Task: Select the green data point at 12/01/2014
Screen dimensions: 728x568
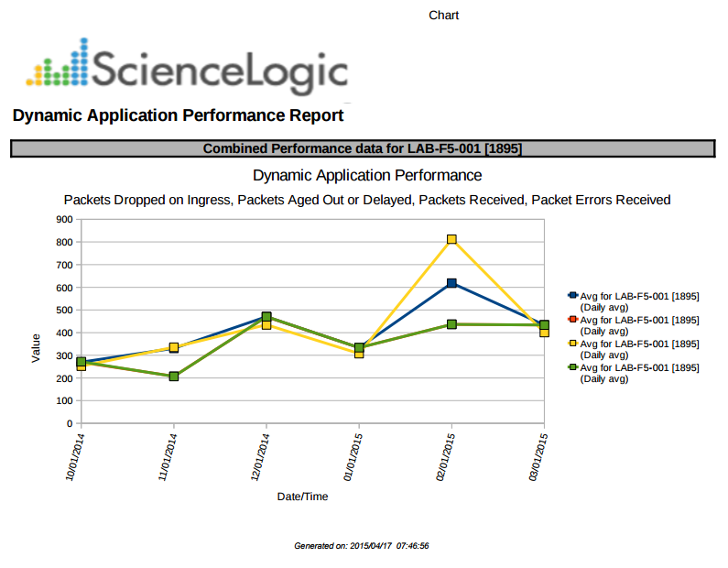Action: point(266,317)
